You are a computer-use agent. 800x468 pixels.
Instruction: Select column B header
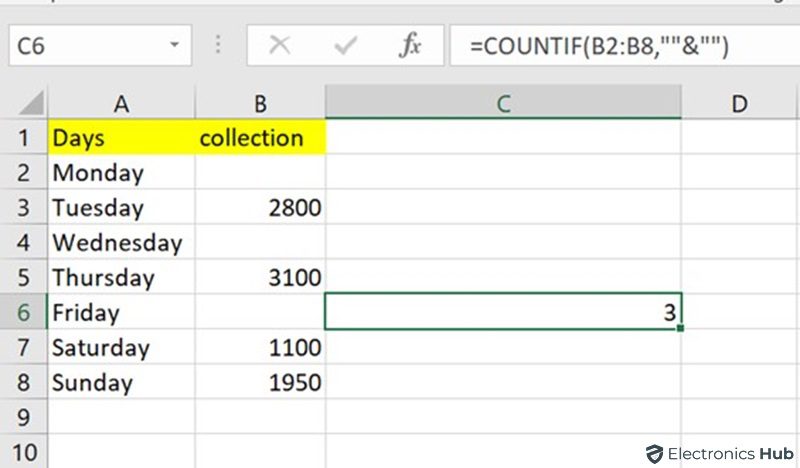click(260, 104)
